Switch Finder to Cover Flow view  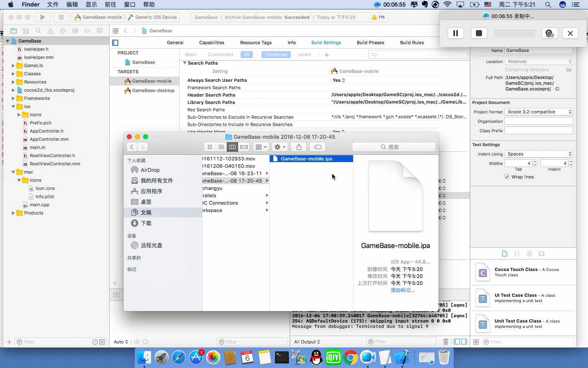(244, 147)
